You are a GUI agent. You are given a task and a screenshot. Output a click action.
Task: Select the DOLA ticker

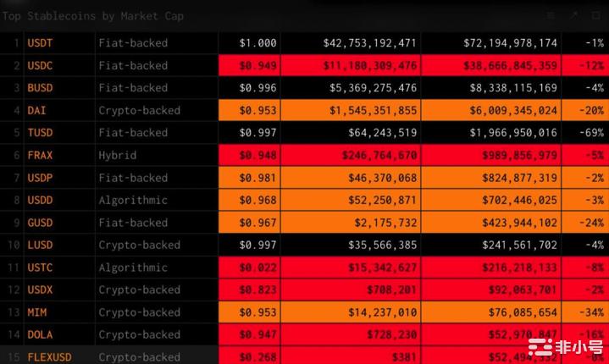point(39,334)
